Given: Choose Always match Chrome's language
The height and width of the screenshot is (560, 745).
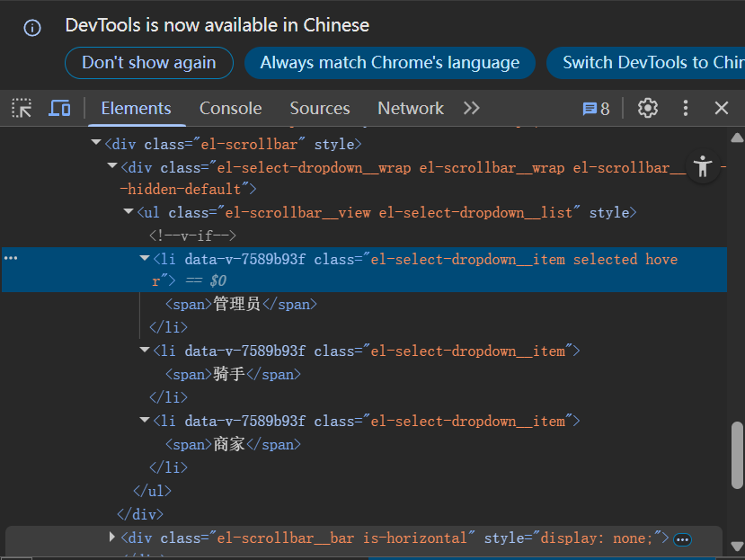Looking at the screenshot, I should (390, 63).
